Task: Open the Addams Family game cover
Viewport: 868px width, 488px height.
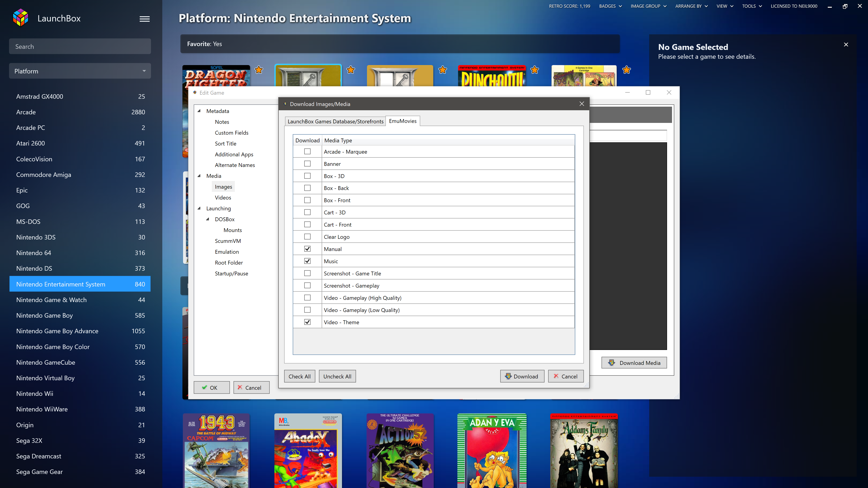Action: point(584,451)
